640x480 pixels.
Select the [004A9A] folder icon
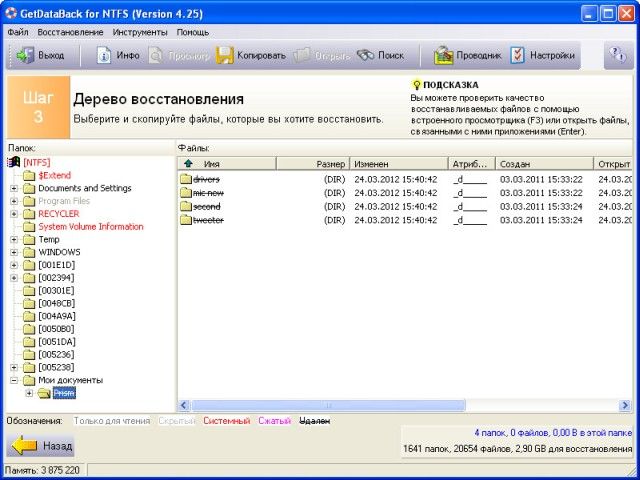[29, 316]
